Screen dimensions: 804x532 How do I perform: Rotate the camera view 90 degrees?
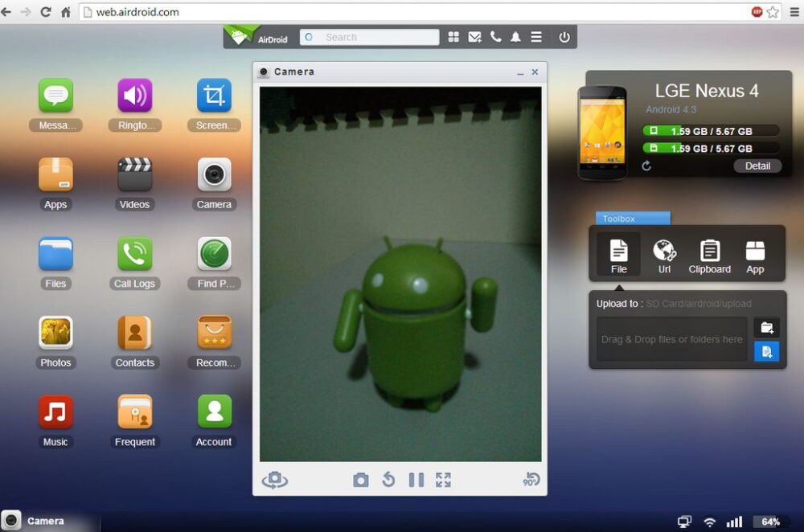click(530, 480)
